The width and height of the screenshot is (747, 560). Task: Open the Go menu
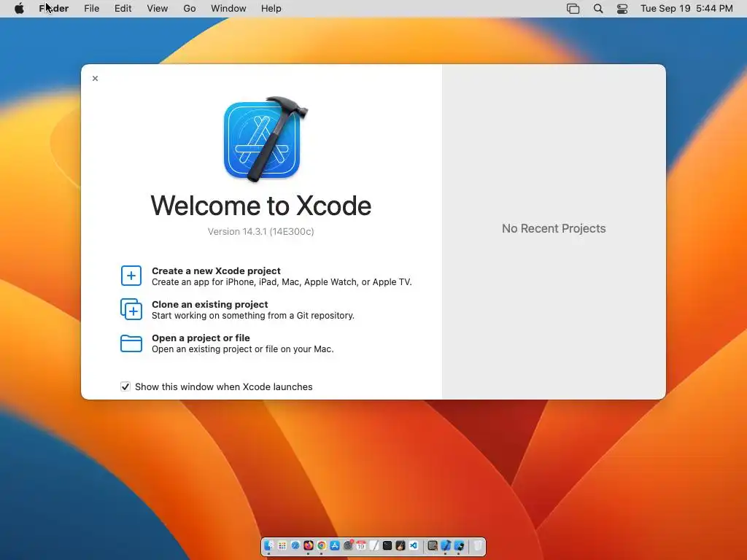click(x=190, y=9)
